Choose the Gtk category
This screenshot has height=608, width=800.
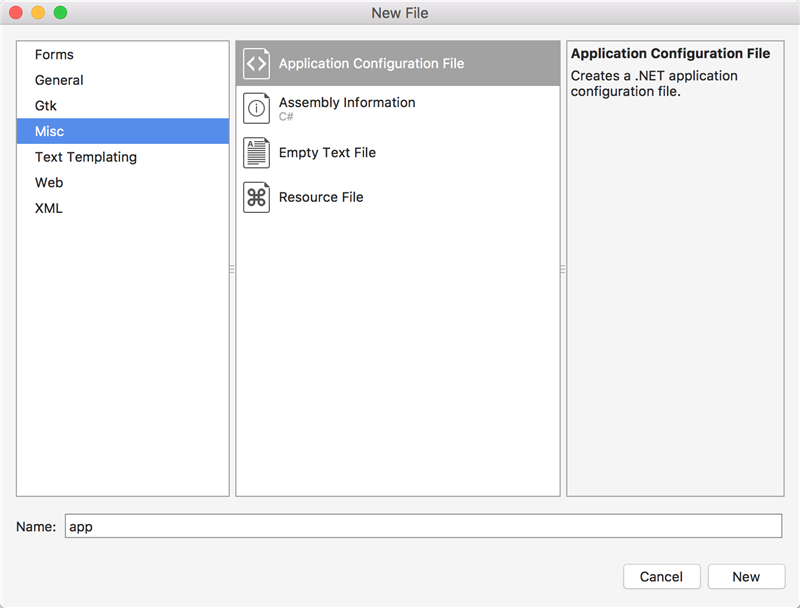[122, 106]
